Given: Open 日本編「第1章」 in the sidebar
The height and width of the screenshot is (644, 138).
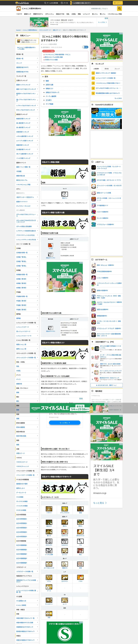Looking at the screenshot, I should [27, 257].
